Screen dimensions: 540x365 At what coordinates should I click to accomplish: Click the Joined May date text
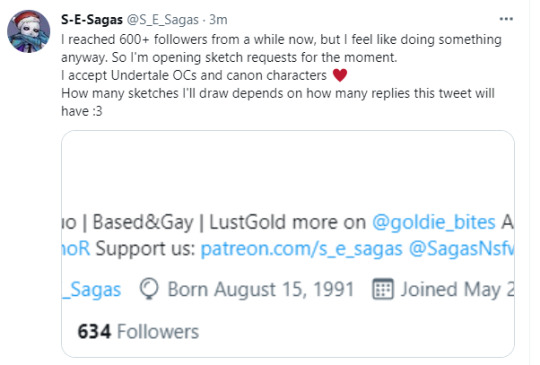tap(457, 289)
